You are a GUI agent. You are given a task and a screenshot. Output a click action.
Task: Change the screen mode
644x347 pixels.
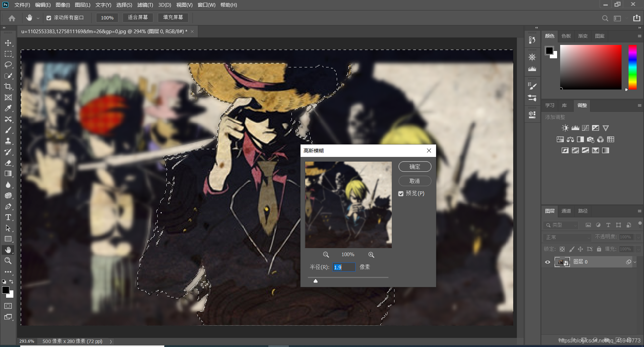pyautogui.click(x=8, y=317)
